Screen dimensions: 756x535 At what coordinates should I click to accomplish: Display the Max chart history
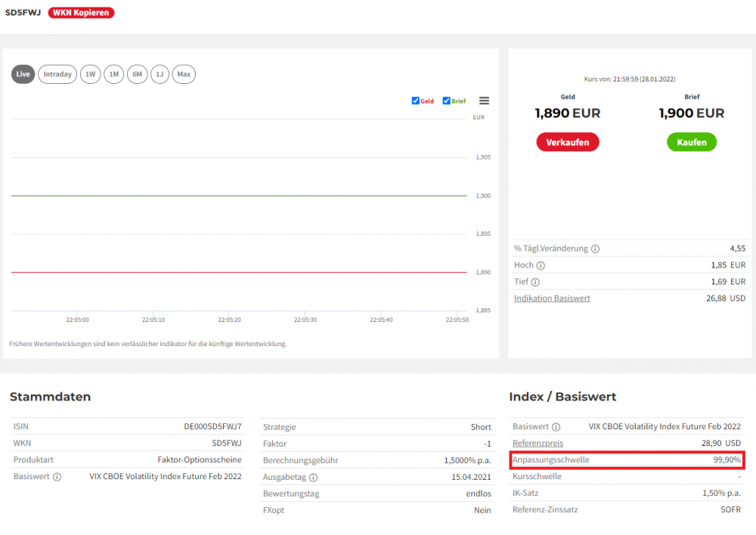(184, 74)
